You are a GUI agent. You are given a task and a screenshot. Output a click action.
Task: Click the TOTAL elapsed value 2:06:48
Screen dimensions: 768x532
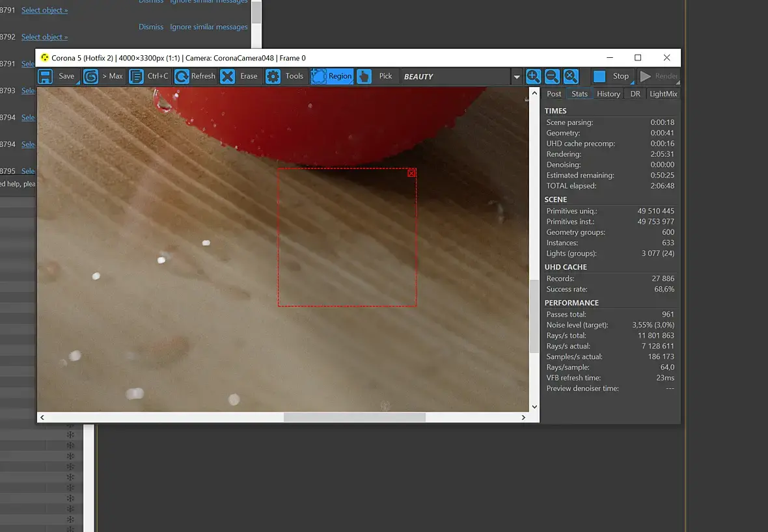tap(662, 186)
